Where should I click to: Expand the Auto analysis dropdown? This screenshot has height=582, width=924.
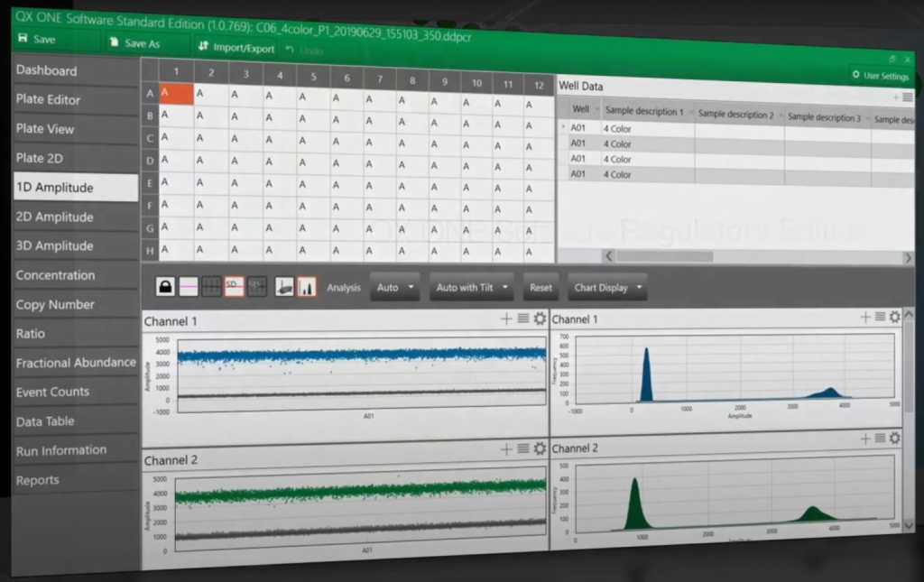(395, 288)
